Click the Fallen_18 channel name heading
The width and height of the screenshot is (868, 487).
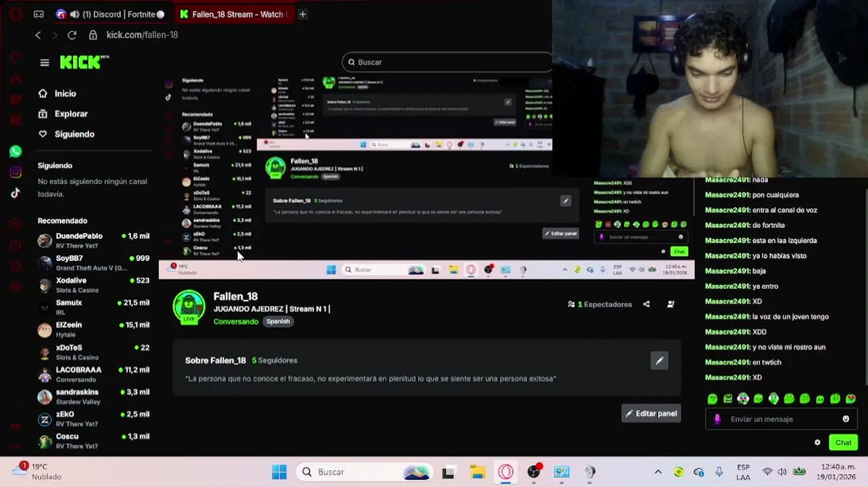click(x=235, y=296)
